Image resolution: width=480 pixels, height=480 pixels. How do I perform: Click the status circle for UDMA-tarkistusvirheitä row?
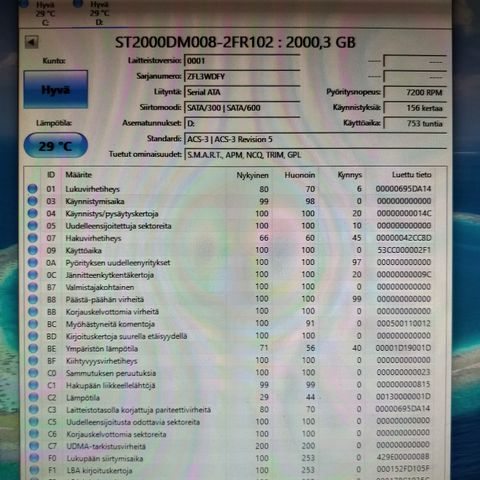coord(34,446)
